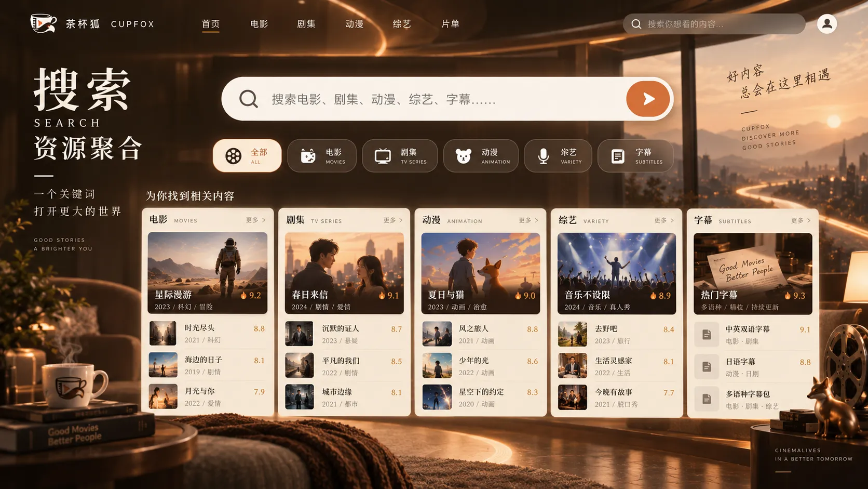Expand 更多 in the 剧集 TV Series card

[x=393, y=220]
